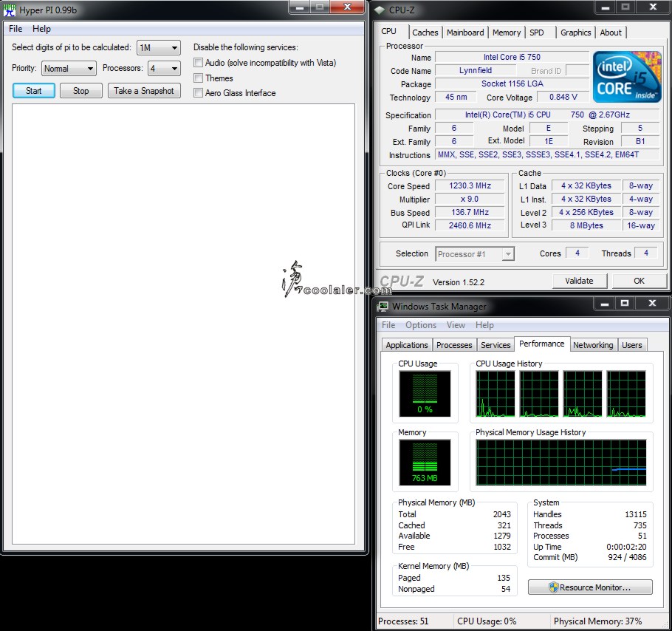Click the Specification field in CPU-Z
Image resolution: width=672 pixels, height=631 pixels.
547,115
